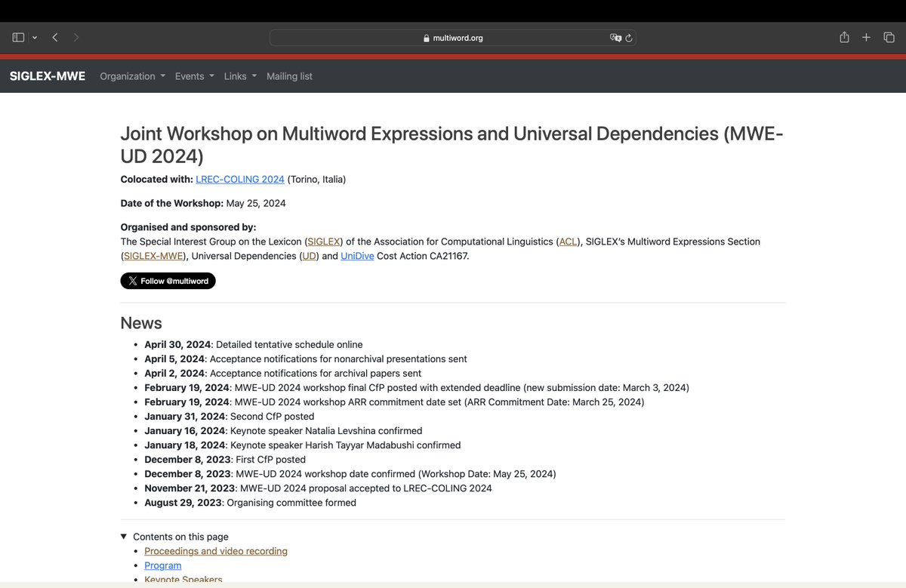This screenshot has width=906, height=588.
Task: Click the workshop title heading
Action: (x=452, y=144)
